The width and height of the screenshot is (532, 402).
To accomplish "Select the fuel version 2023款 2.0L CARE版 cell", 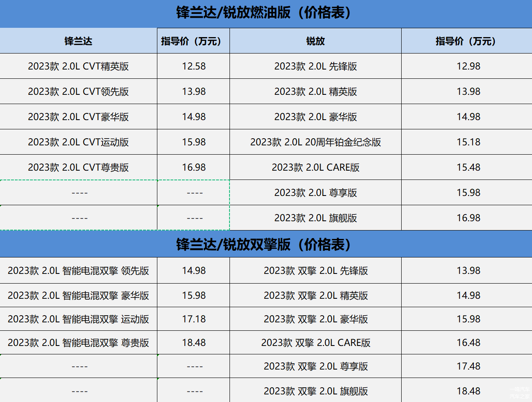I will tap(316, 167).
